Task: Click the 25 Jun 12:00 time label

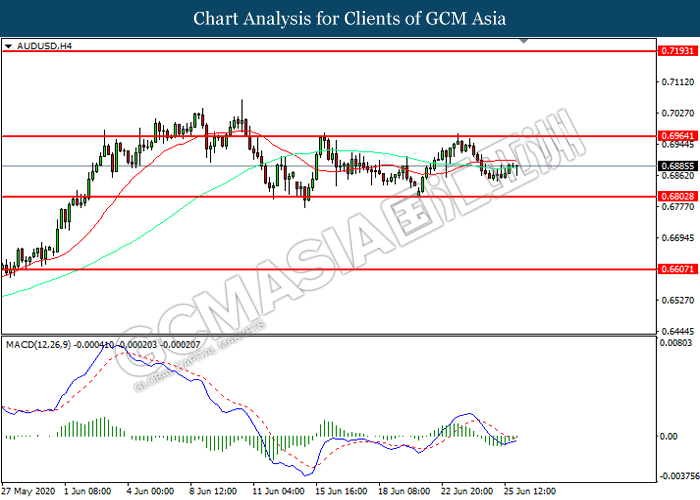Action: (x=530, y=491)
